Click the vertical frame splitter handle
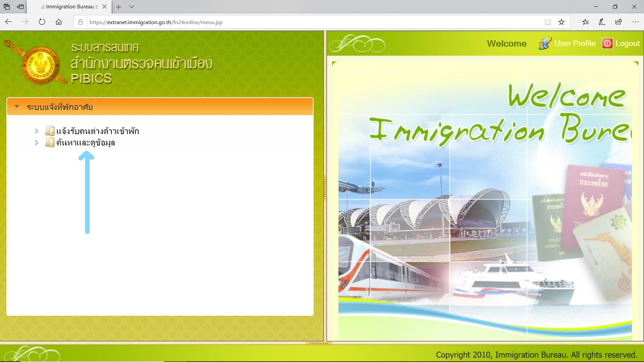Image resolution: width=644 pixels, height=362 pixels. 325,188
